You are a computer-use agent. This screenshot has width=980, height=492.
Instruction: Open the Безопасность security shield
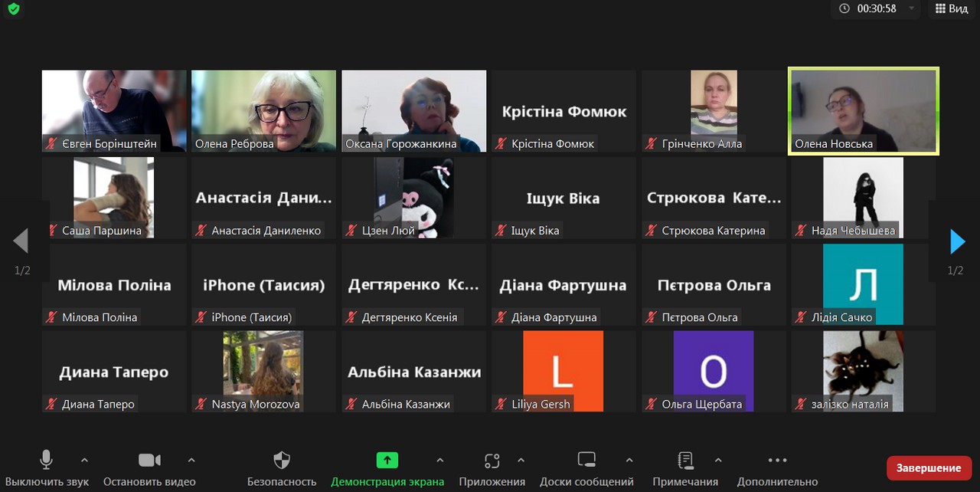tap(282, 461)
